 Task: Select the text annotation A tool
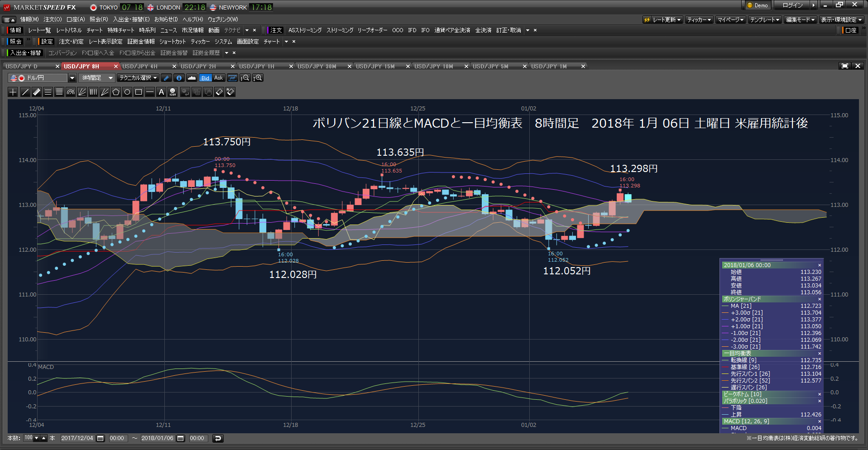click(161, 92)
